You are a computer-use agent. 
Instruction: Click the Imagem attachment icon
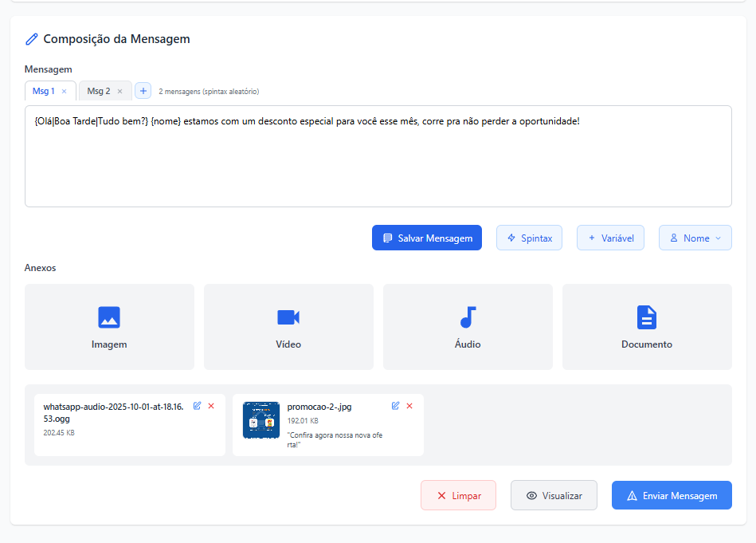coord(109,317)
